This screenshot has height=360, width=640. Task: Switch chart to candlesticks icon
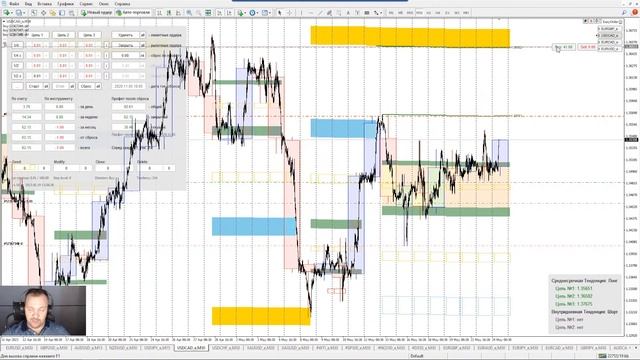(x=169, y=13)
